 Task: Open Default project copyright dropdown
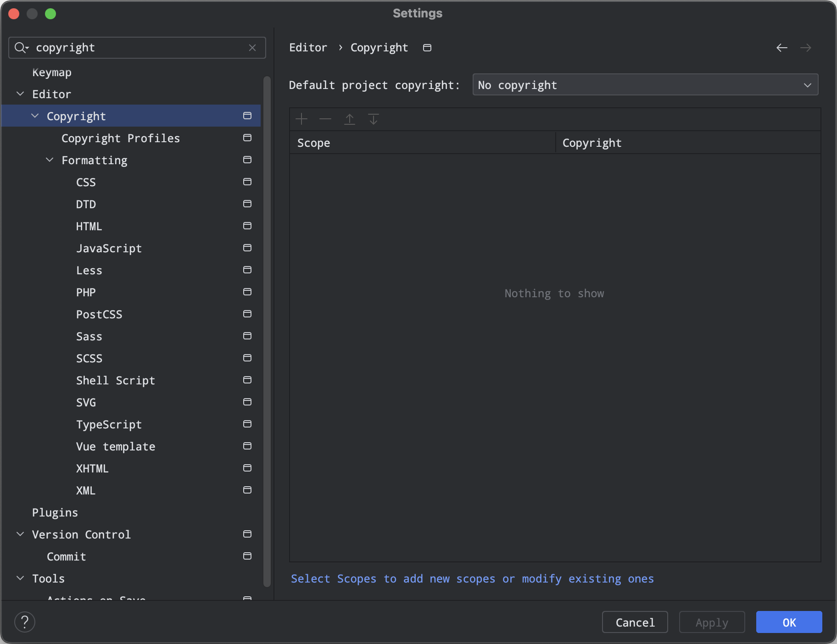click(645, 85)
